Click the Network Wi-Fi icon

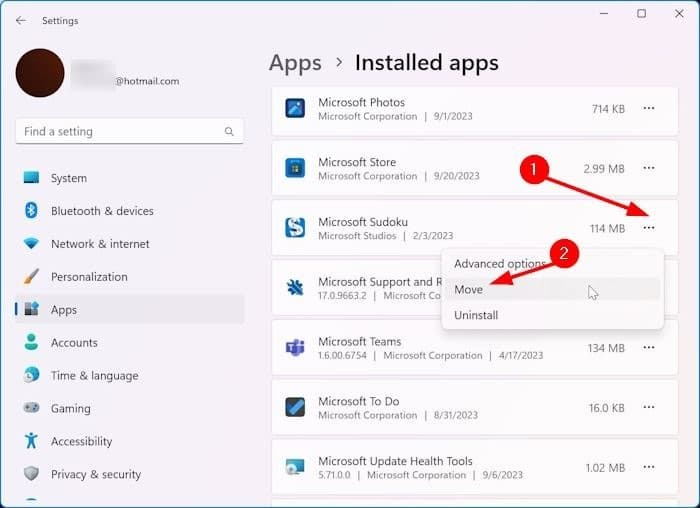(31, 243)
